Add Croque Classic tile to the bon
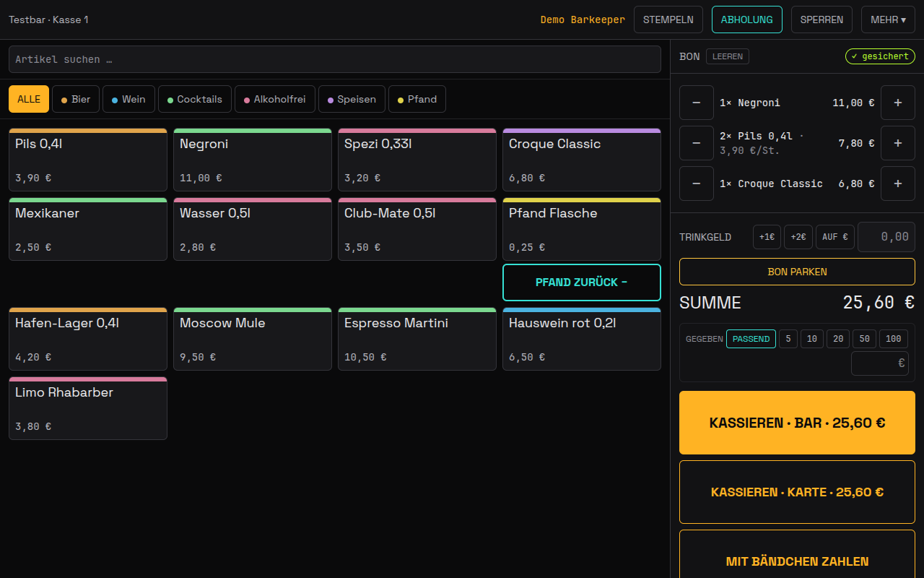 pos(582,160)
